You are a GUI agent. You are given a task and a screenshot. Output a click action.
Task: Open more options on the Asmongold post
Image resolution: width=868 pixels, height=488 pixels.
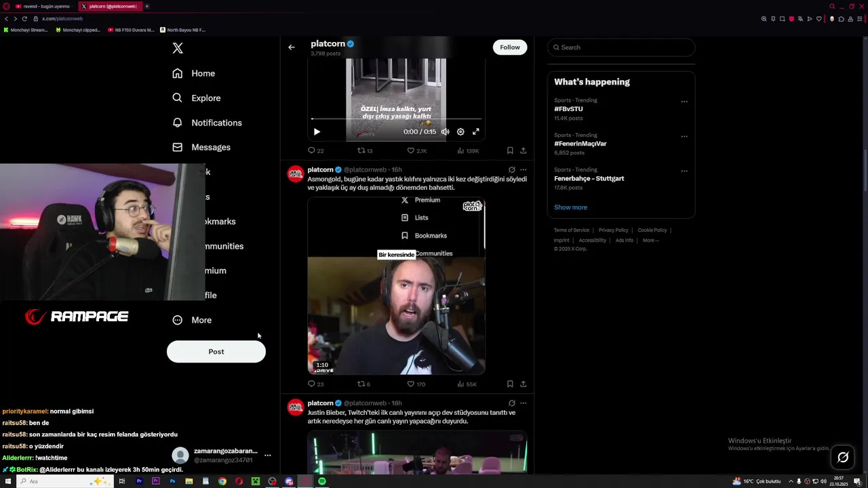coord(524,169)
